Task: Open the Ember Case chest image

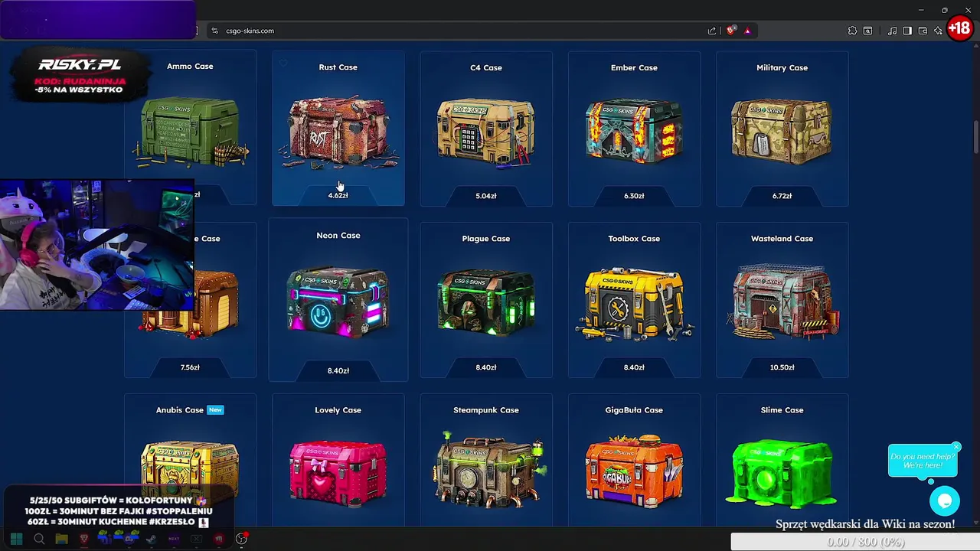Action: tap(634, 132)
